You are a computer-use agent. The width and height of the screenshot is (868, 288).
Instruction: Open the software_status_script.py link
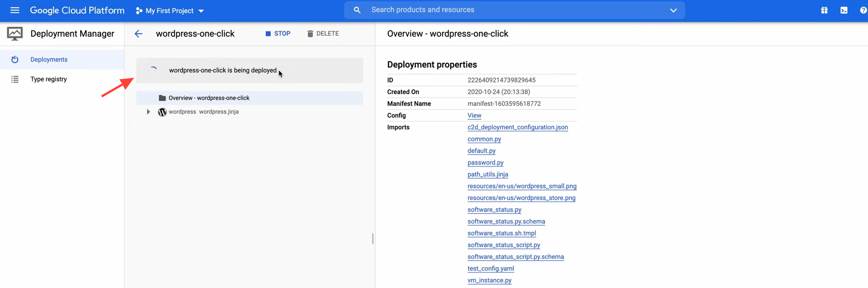pos(504,245)
